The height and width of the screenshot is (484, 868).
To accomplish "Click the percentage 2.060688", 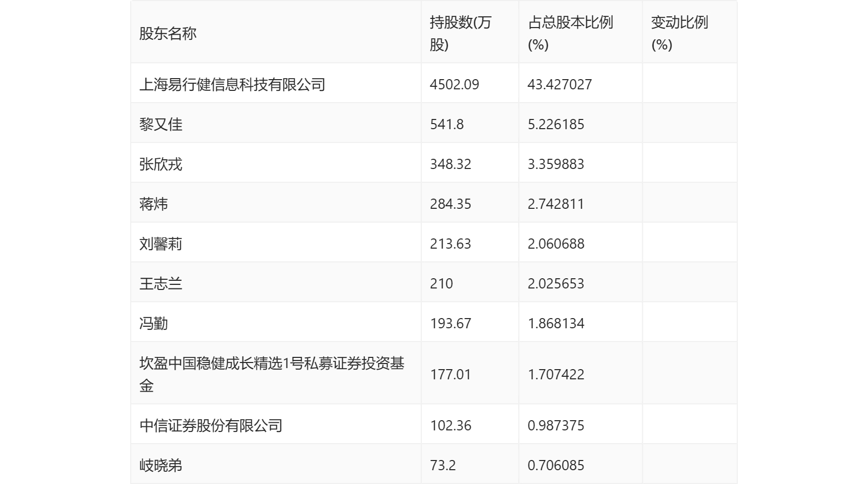I will pyautogui.click(x=556, y=244).
